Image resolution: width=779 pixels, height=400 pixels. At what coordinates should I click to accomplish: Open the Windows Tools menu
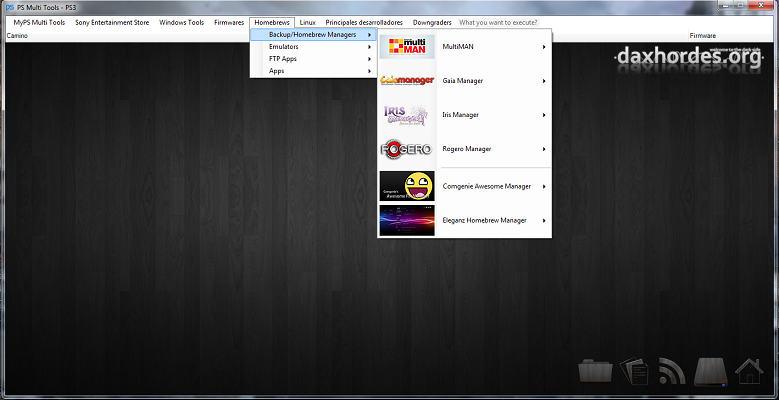181,22
